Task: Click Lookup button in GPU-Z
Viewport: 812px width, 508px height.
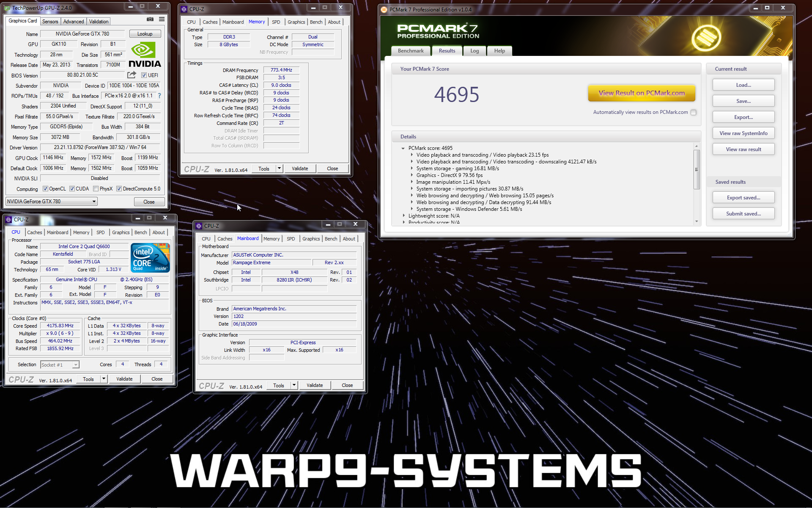Action: pos(145,34)
